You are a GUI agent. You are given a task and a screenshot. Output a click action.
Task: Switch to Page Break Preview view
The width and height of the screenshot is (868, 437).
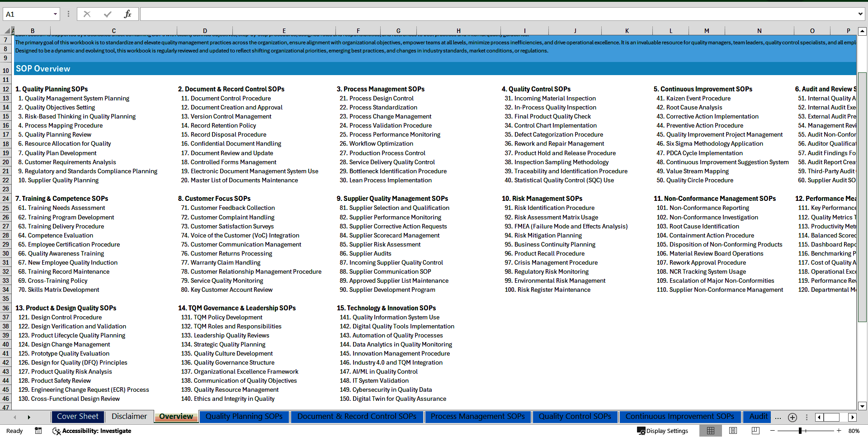pos(756,431)
